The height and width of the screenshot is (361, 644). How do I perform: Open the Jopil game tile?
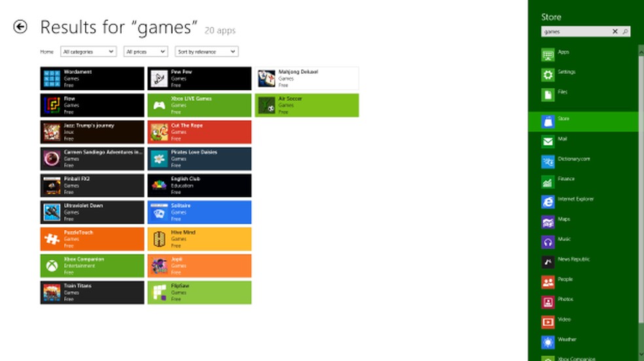tap(200, 266)
